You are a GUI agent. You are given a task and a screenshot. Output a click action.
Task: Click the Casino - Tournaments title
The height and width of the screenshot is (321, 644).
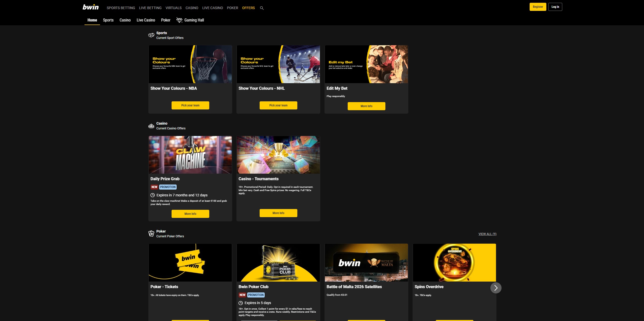point(259,179)
